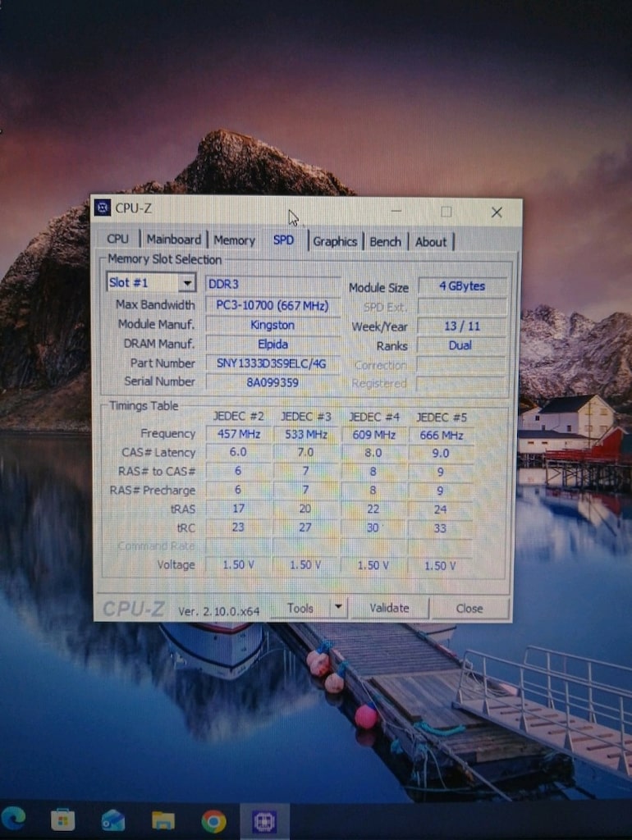Image resolution: width=632 pixels, height=840 pixels.
Task: Click the Tools button
Action: click(x=300, y=608)
